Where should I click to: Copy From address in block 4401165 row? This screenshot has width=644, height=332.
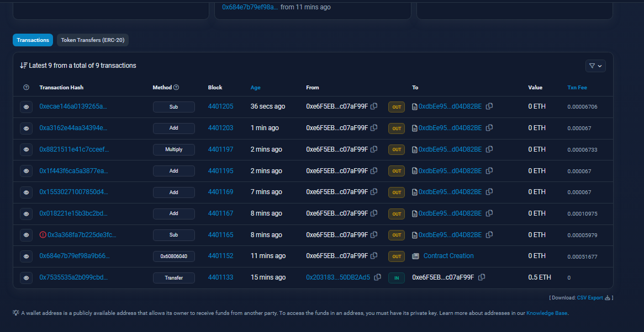tap(374, 234)
